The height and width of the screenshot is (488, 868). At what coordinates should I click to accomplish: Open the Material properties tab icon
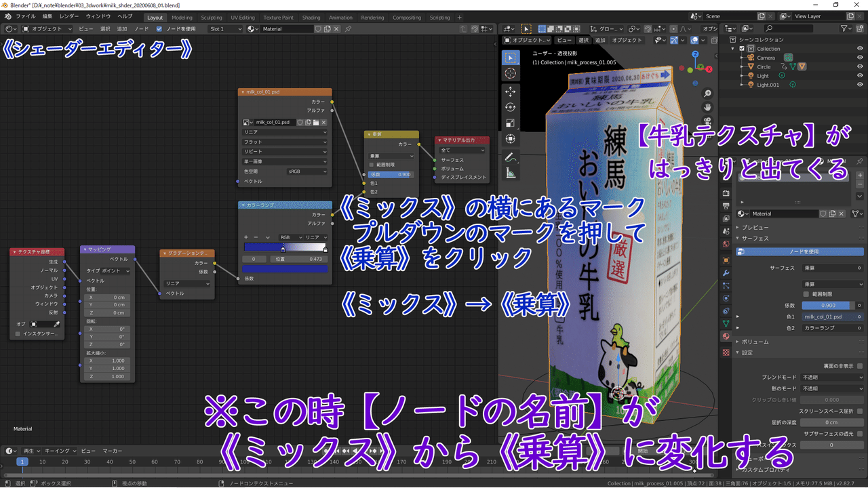coord(726,336)
